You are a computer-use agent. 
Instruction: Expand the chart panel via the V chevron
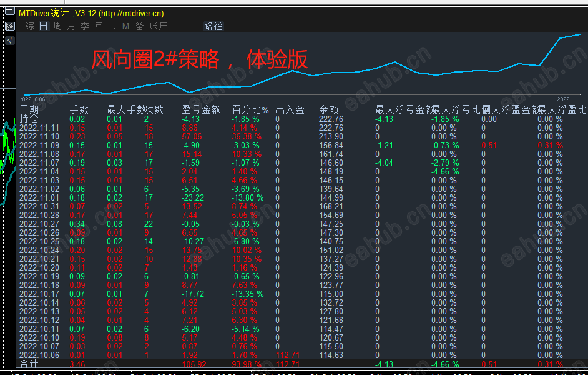tap(10, 39)
